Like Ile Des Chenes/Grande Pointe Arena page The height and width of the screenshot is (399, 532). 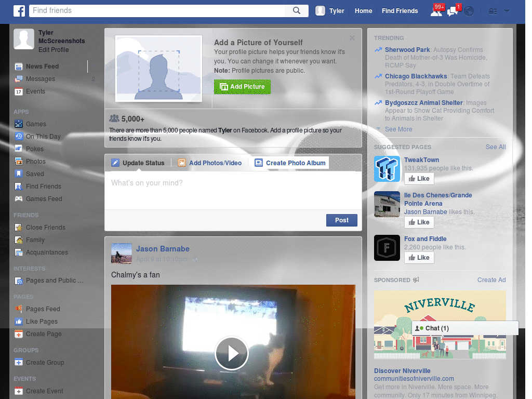pos(419,222)
